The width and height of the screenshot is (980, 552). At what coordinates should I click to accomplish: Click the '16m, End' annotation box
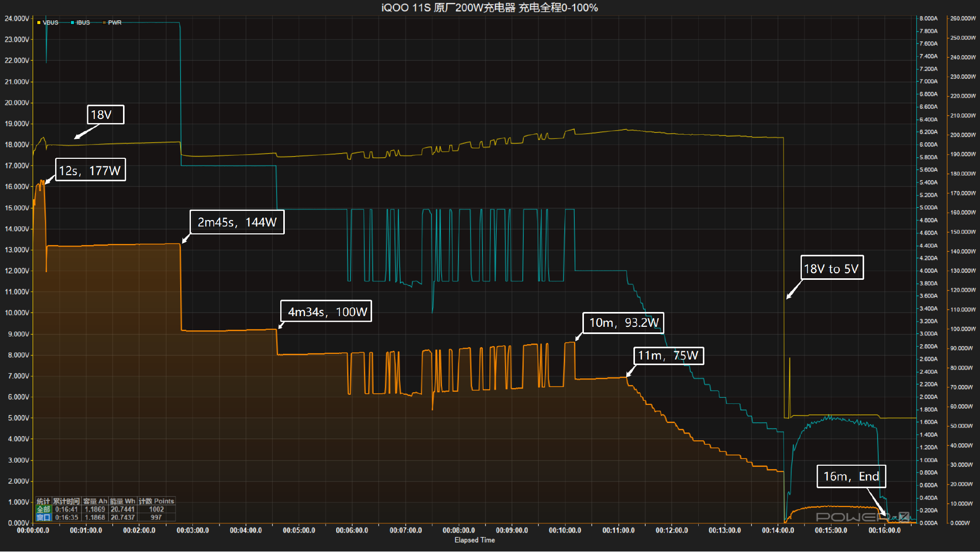[851, 476]
